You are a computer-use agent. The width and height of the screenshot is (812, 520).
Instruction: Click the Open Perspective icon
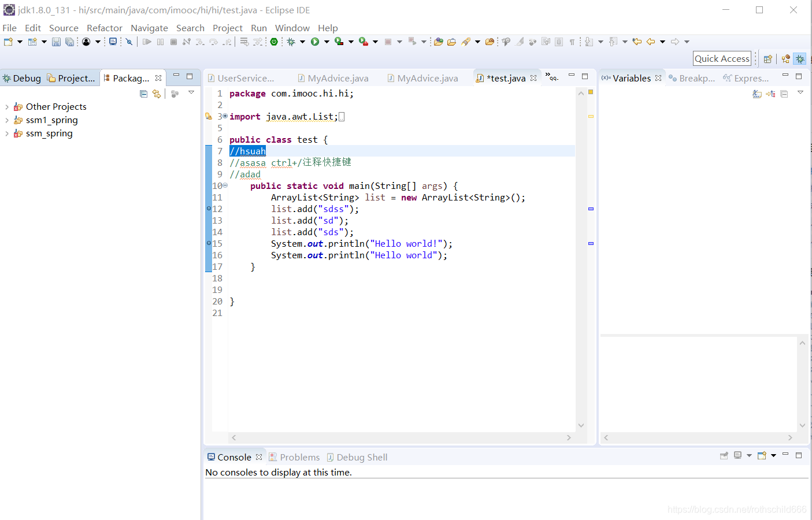point(767,59)
